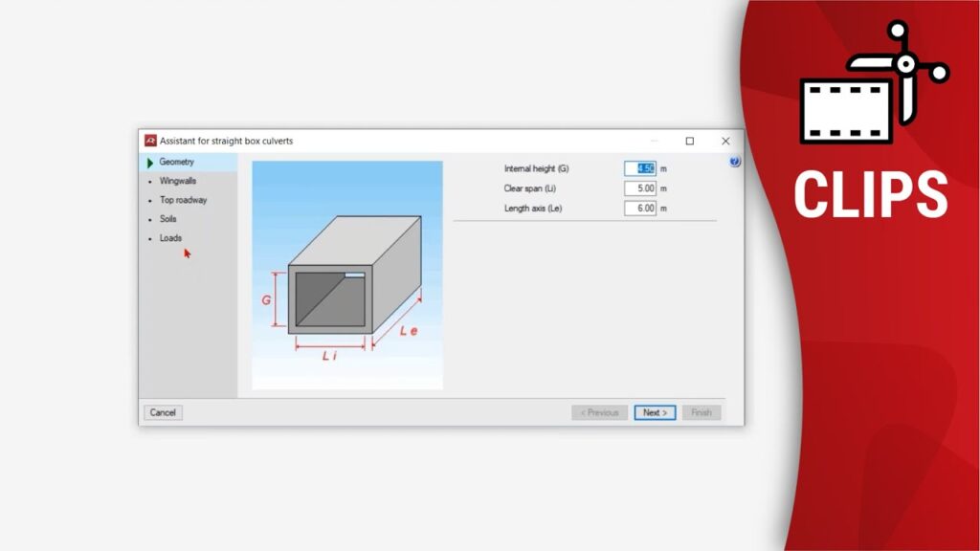Click the red application icon in title bar
980x551 pixels.
(x=150, y=141)
